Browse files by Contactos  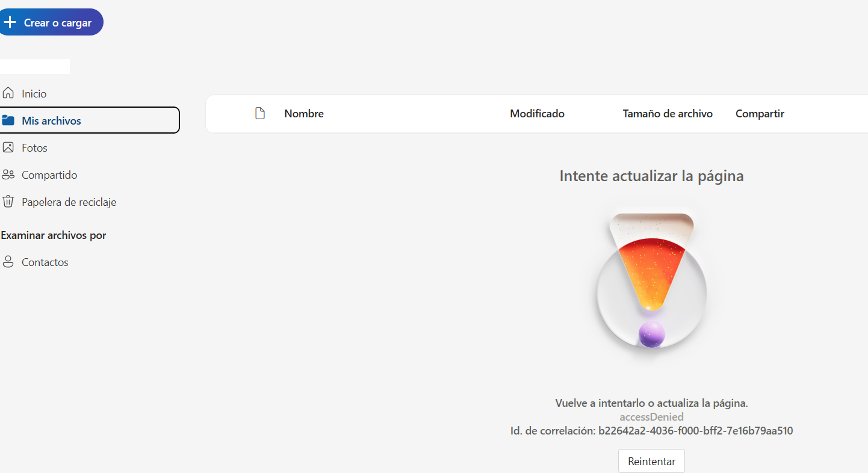tap(45, 262)
